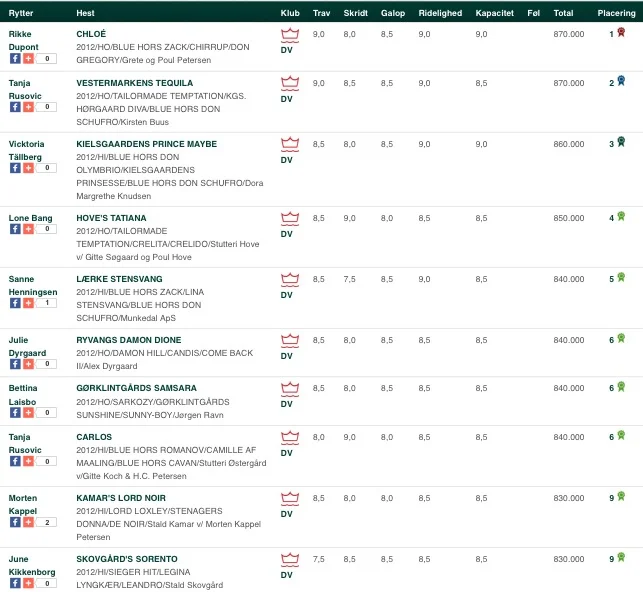The width and height of the screenshot is (643, 592).
Task: Share June Kikkenborg's row on Facebook
Action: (15, 583)
